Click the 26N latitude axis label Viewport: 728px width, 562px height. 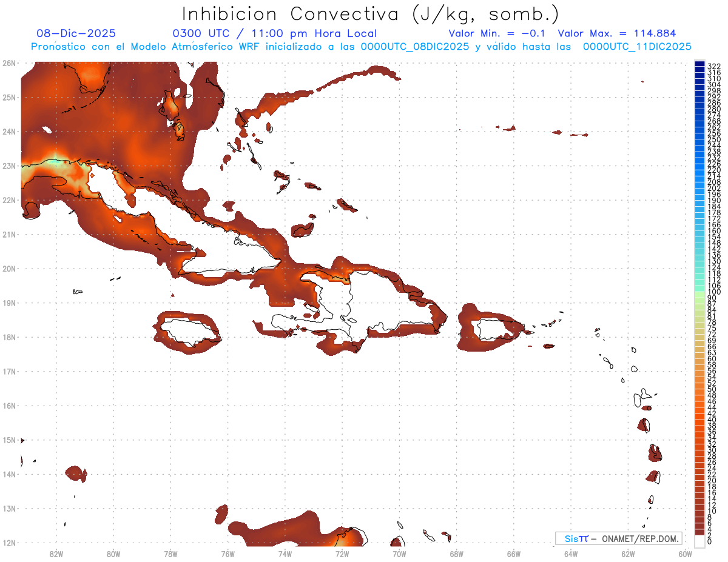pyautogui.click(x=8, y=63)
